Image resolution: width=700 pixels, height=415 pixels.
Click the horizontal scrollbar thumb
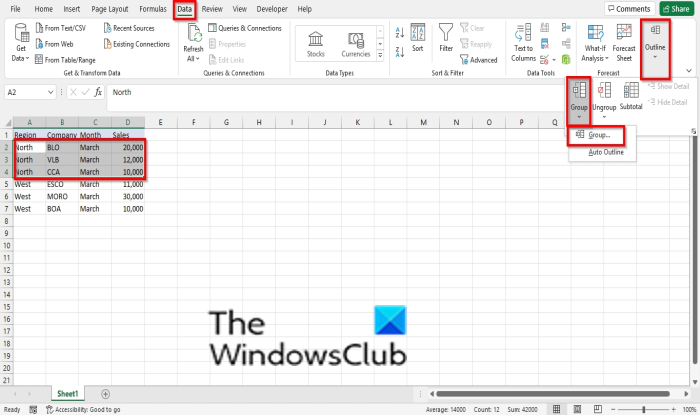553,394
